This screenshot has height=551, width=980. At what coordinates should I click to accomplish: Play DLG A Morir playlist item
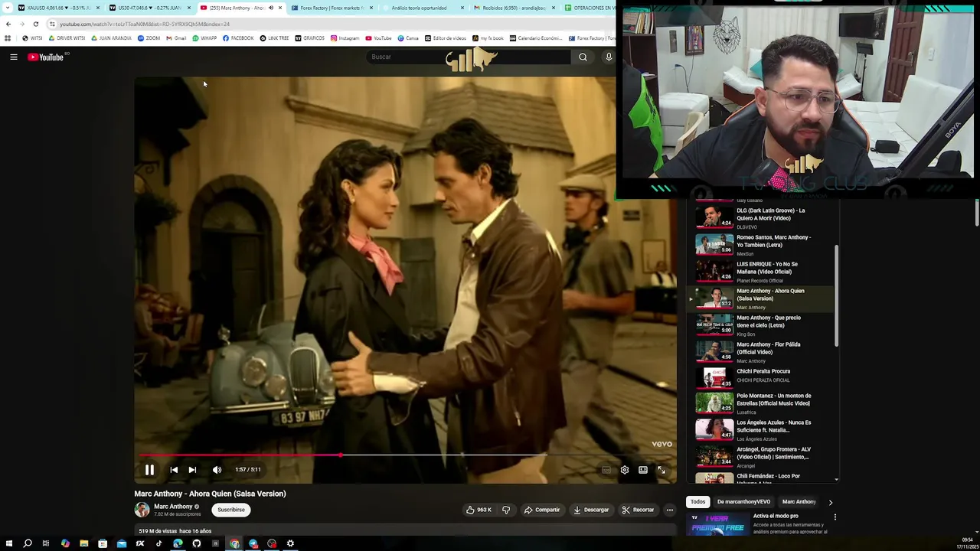[x=761, y=218]
